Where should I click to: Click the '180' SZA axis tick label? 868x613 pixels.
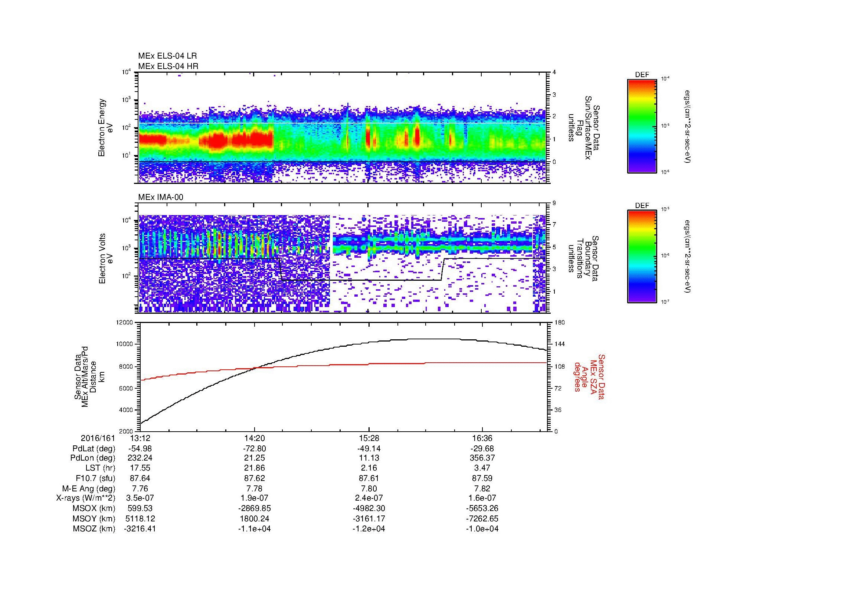559,323
